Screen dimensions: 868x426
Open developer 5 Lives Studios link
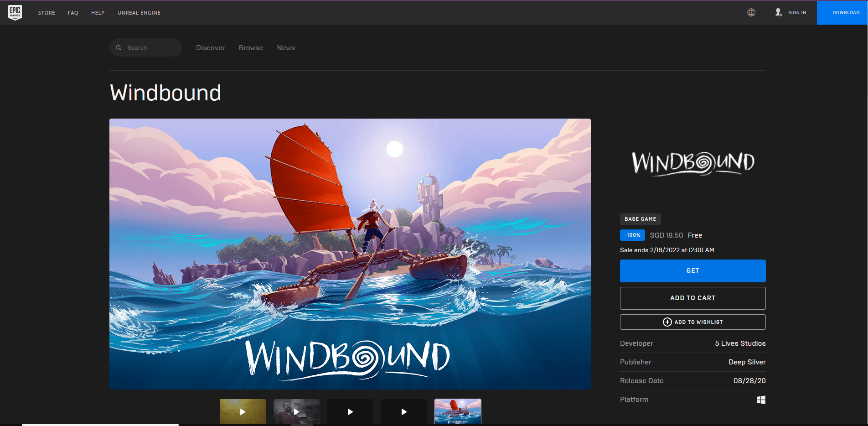[x=740, y=343]
